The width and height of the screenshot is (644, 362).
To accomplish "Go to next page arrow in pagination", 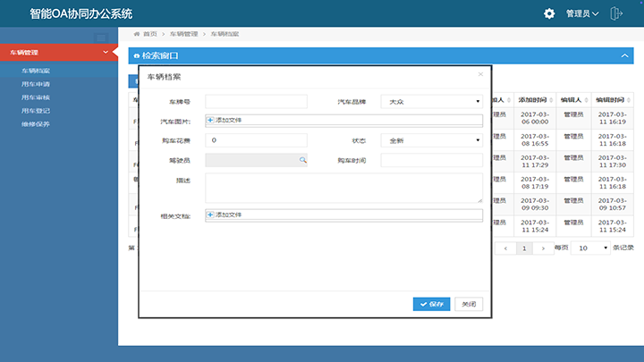I will pos(543,248).
